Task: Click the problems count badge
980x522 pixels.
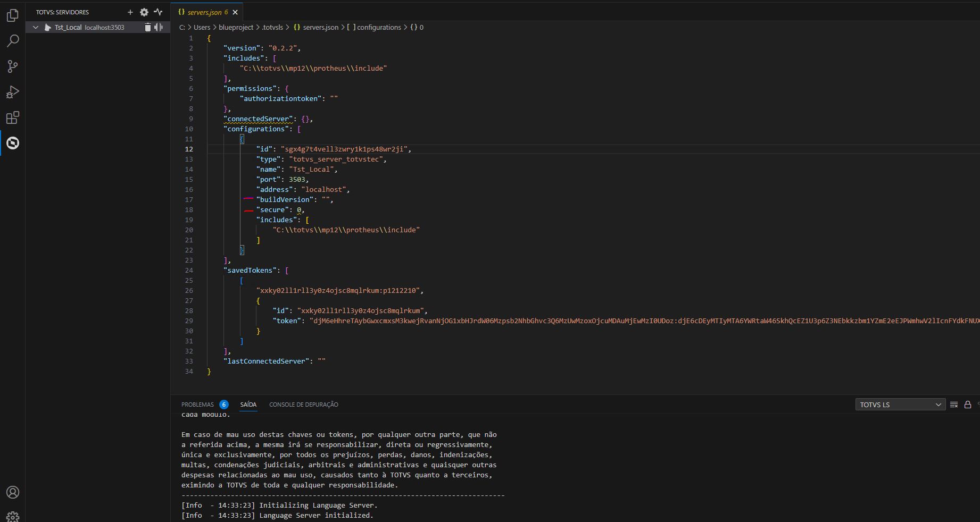Action: [x=223, y=405]
